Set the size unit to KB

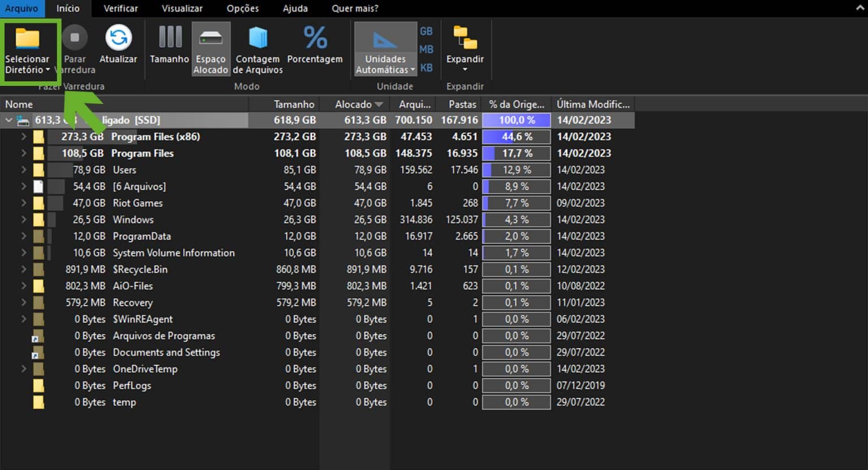pyautogui.click(x=426, y=68)
